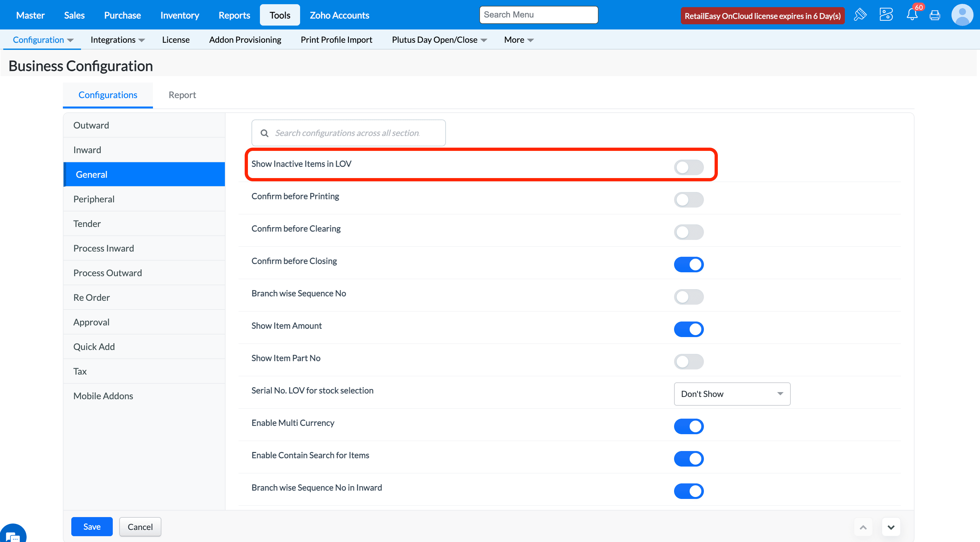The height and width of the screenshot is (542, 980).
Task: Open the Inventory menu
Action: 180,15
